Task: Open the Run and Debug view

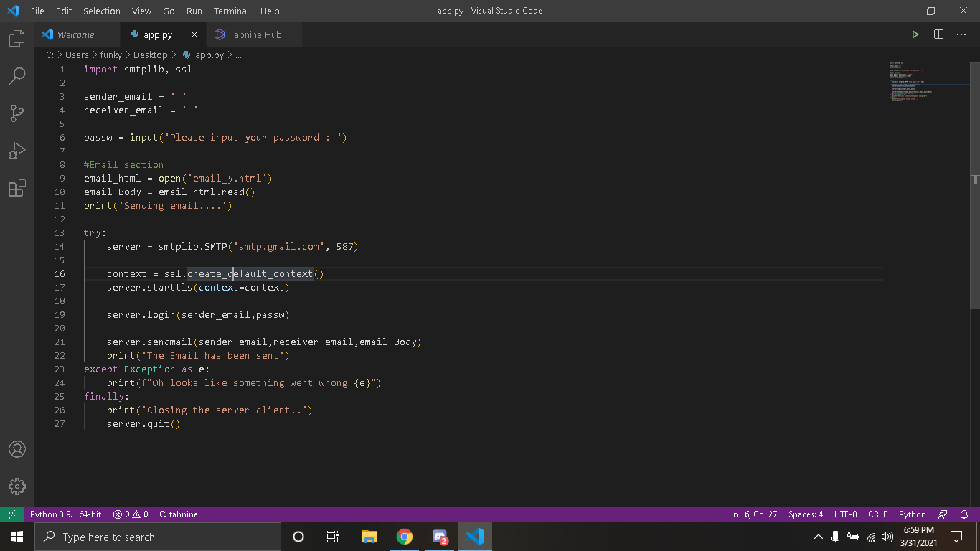Action: (17, 151)
